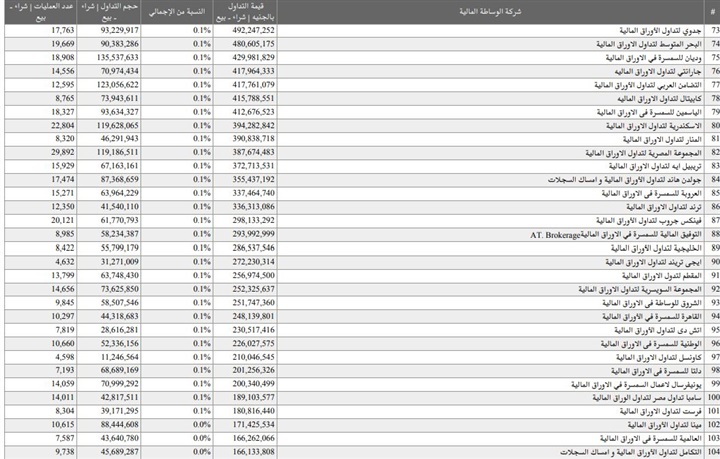Click trading value 180,816,440

tap(253, 411)
